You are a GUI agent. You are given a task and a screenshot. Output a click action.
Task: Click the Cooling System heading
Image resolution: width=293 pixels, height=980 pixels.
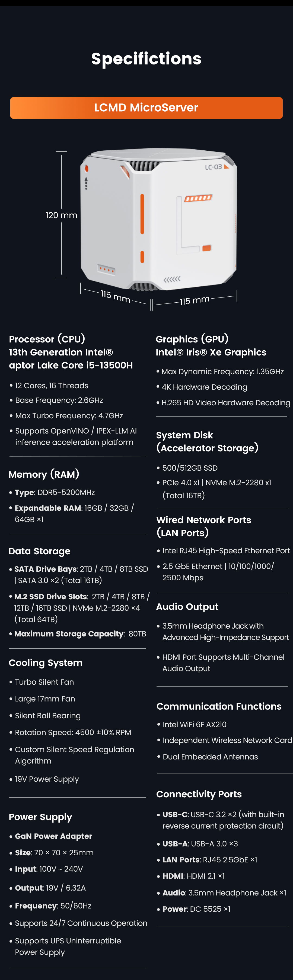46,662
